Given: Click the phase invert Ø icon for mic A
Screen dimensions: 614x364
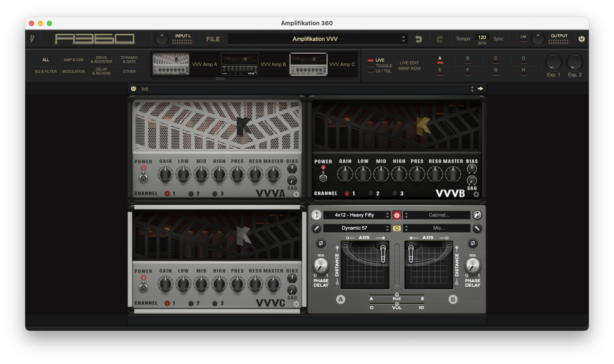Looking at the screenshot, I should pyautogui.click(x=321, y=243).
